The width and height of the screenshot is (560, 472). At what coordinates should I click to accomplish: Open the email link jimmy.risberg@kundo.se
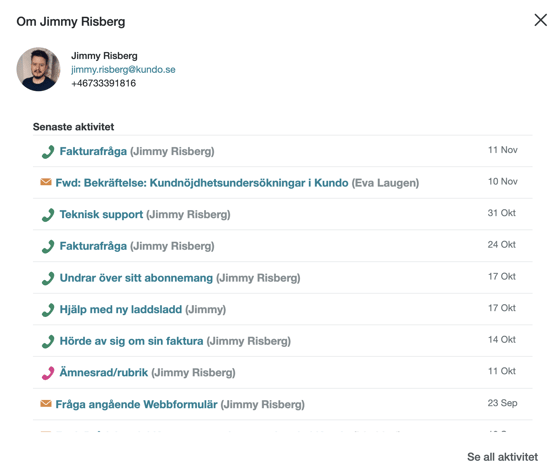click(123, 70)
